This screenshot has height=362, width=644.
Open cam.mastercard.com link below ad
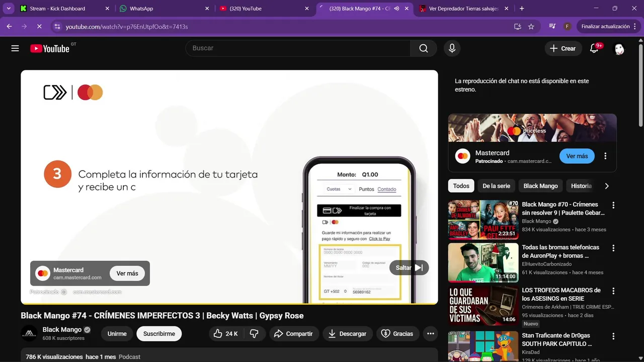(x=97, y=292)
